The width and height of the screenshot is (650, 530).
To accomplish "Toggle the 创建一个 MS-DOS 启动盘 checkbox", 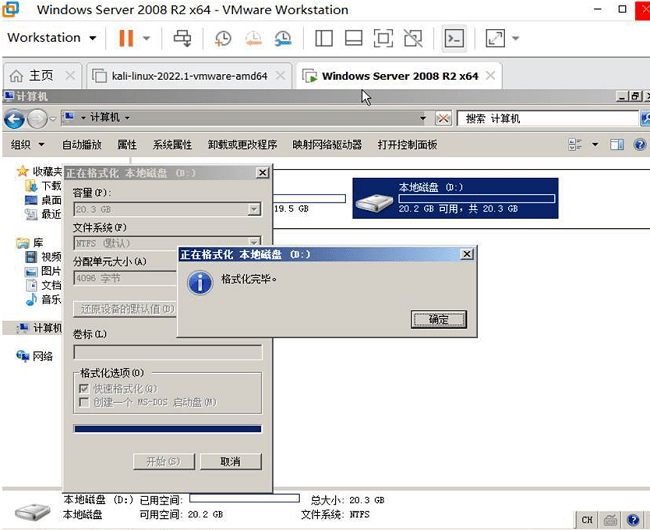I will [x=83, y=402].
